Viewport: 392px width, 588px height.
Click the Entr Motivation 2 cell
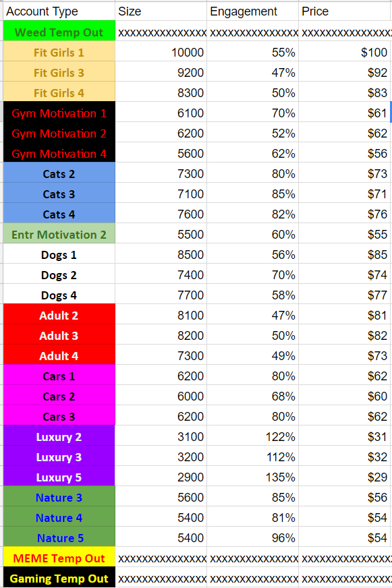[59, 233]
